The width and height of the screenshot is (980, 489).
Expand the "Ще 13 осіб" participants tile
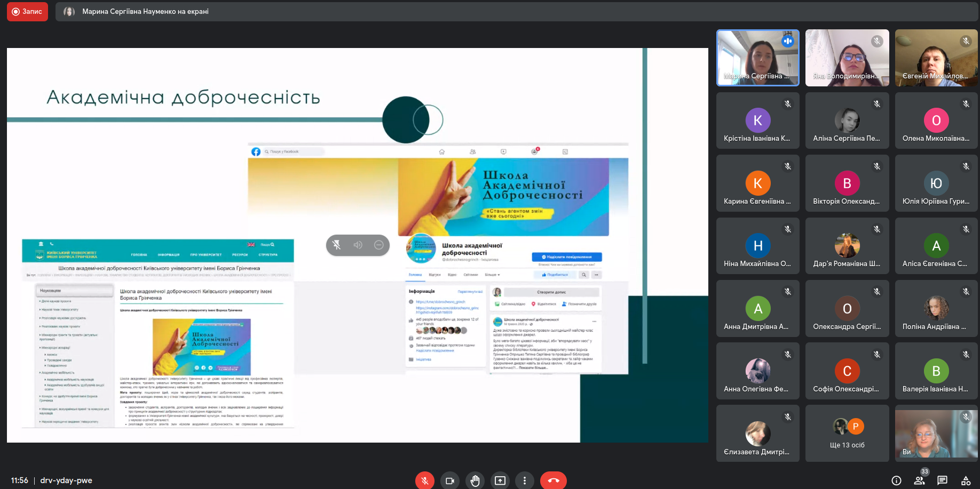(847, 433)
